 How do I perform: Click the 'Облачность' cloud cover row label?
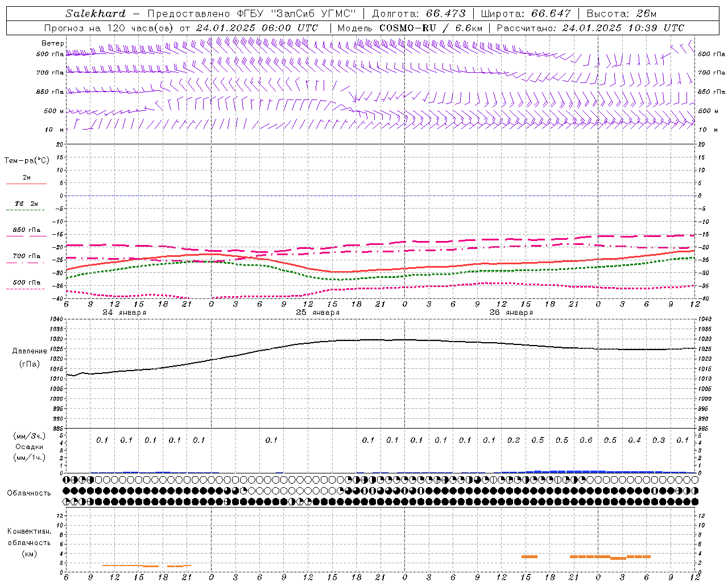pos(29,493)
